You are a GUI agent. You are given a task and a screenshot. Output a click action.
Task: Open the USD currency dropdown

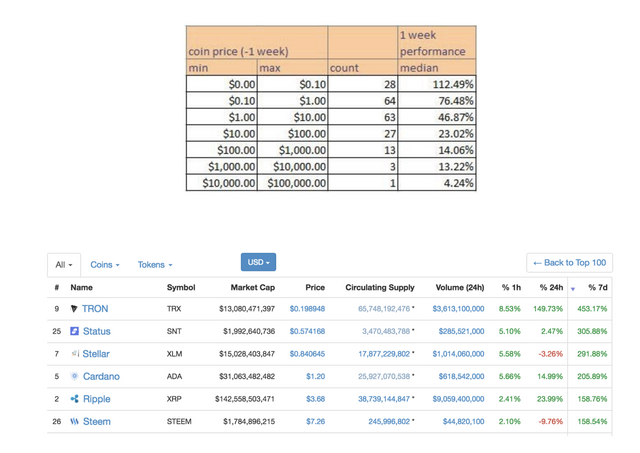click(258, 262)
